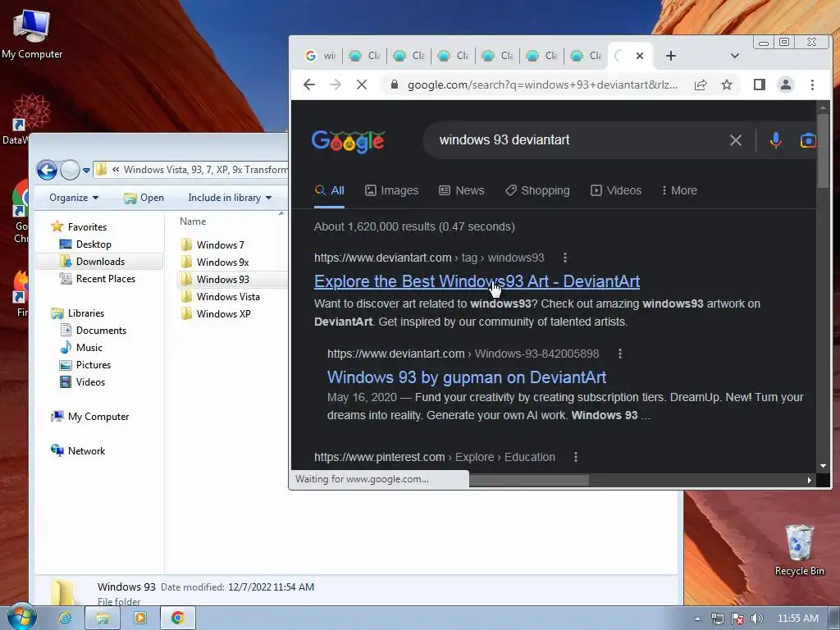The image size is (840, 630).
Task: Click Chrome's vertical scrollbar thumb
Action: pyautogui.click(x=823, y=150)
